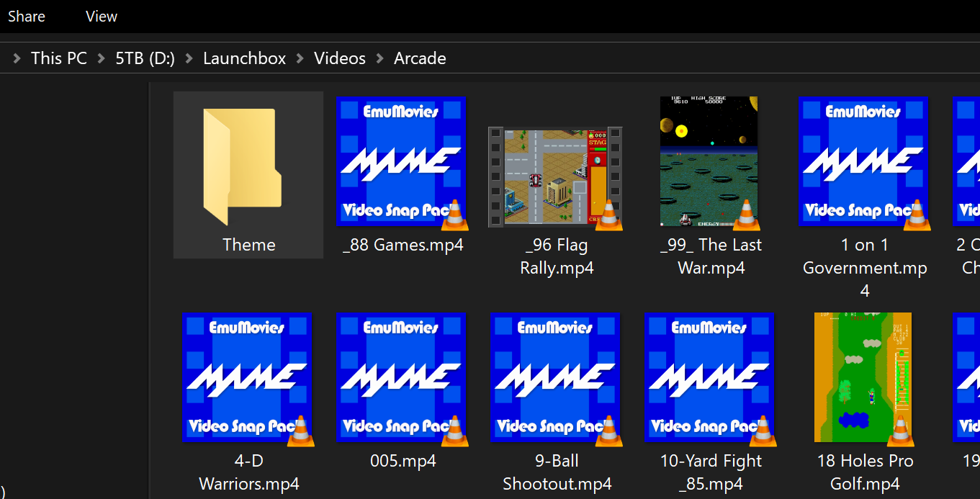Open the Theme folder icon

pyautogui.click(x=241, y=167)
